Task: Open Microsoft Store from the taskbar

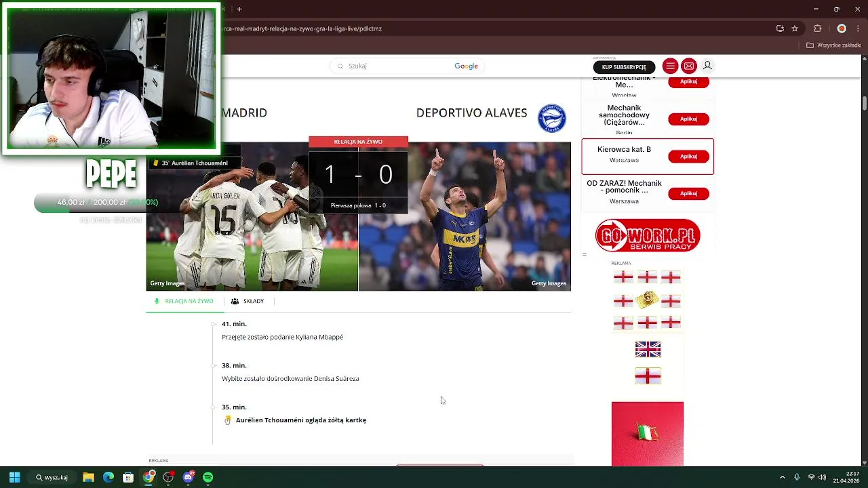Action: [128, 477]
